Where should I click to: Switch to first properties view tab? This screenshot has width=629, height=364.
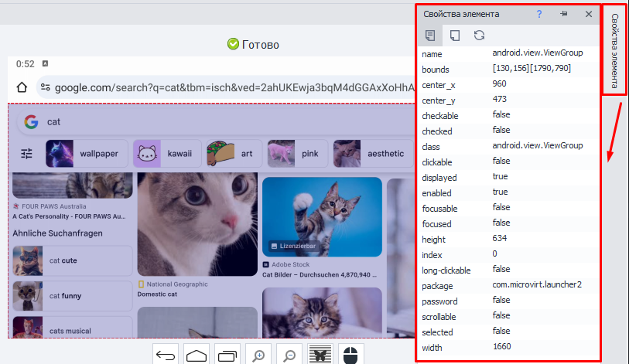(430, 35)
